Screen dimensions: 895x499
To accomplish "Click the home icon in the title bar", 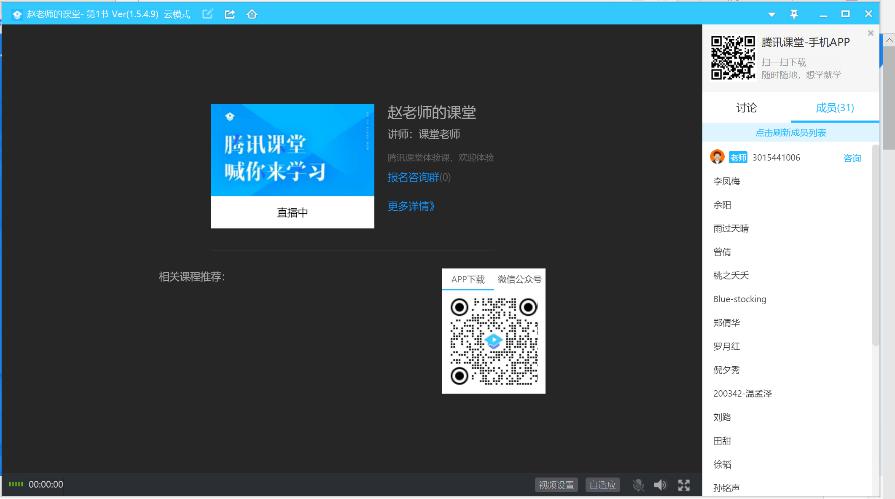I will pos(251,14).
